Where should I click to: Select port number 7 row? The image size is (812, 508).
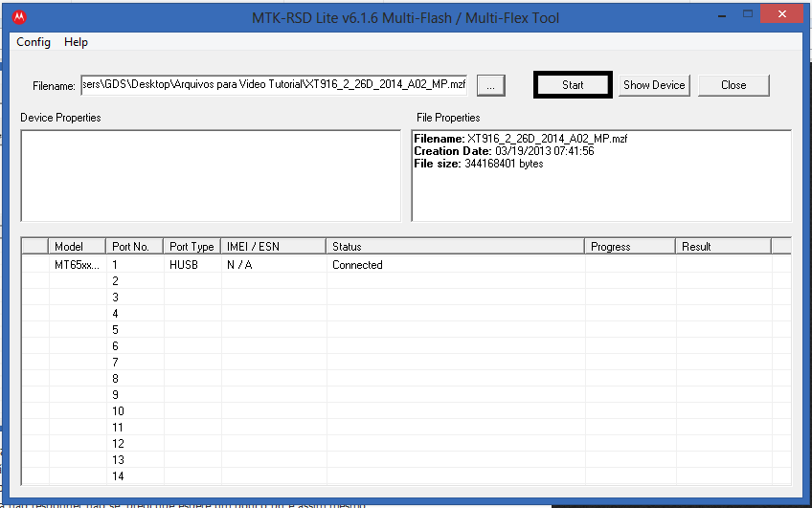pyautogui.click(x=406, y=363)
